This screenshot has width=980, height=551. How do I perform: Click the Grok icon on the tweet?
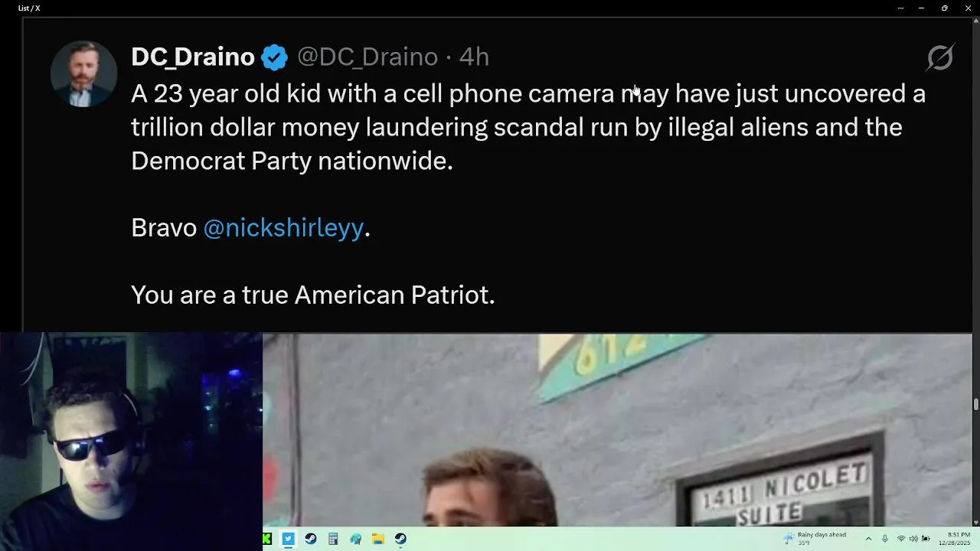(939, 57)
